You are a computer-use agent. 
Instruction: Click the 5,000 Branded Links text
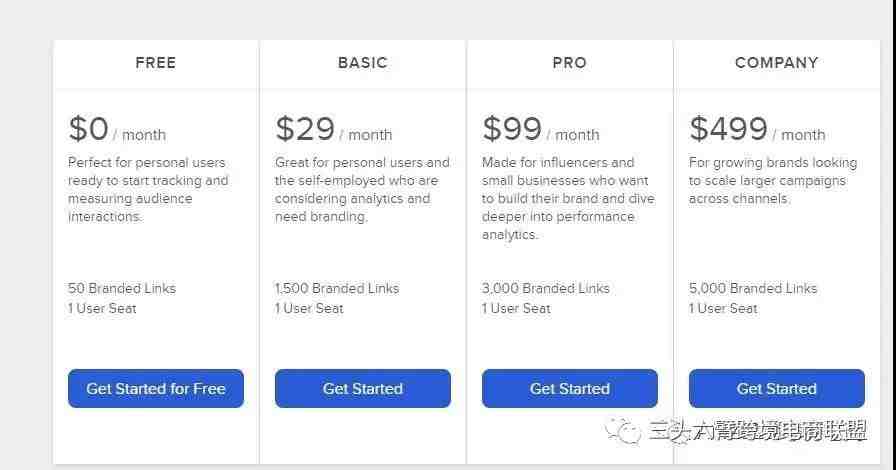(x=753, y=288)
